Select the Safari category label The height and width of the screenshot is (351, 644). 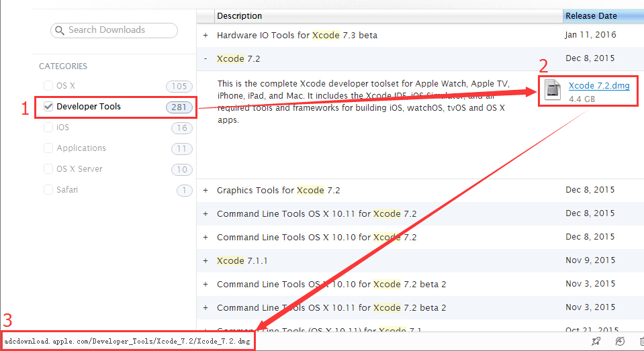click(67, 190)
